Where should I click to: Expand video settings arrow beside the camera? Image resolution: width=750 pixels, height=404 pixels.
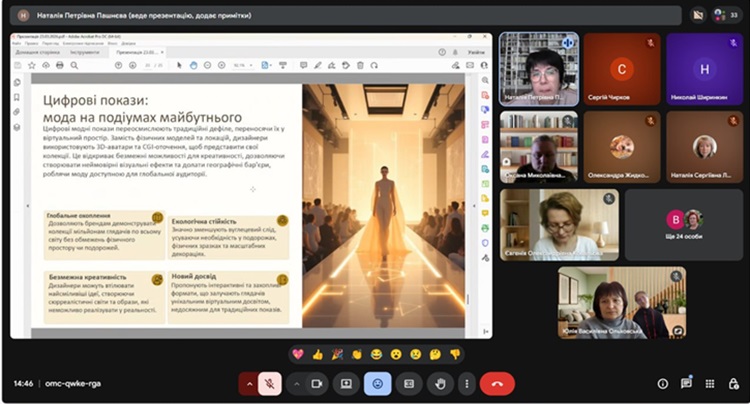(x=296, y=383)
